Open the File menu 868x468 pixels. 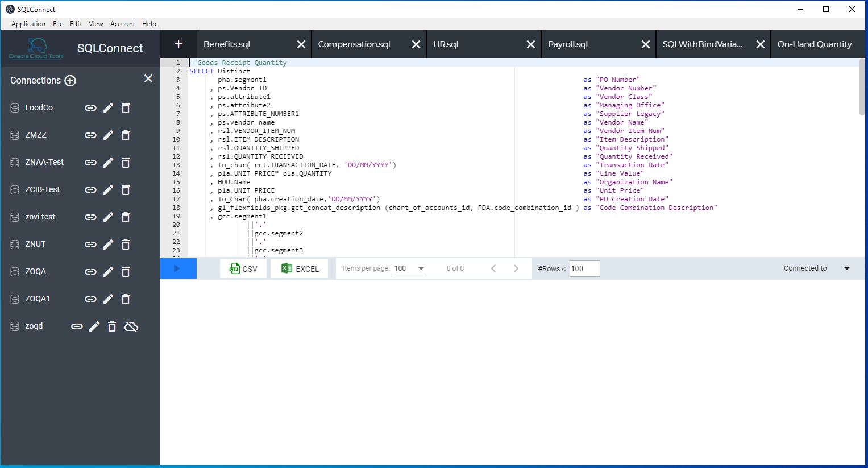pos(58,24)
